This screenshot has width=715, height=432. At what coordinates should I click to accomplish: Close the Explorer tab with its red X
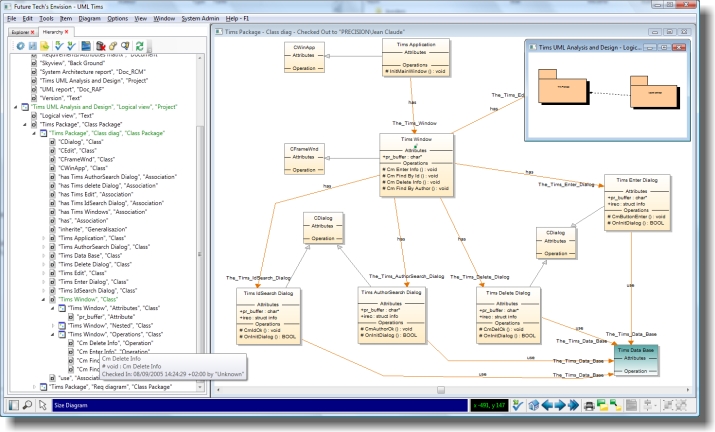(32, 32)
